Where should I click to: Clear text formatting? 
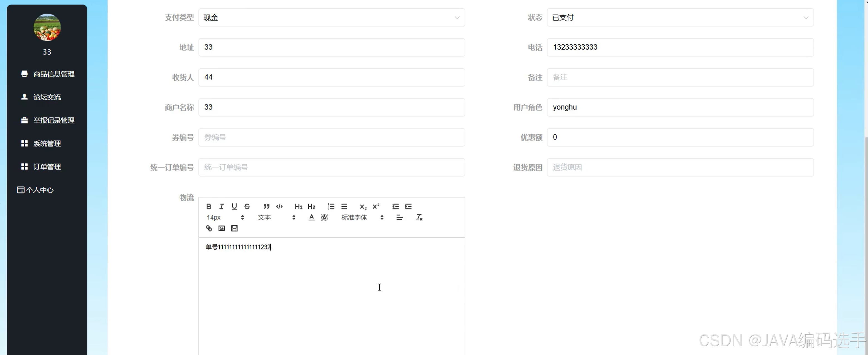point(419,217)
